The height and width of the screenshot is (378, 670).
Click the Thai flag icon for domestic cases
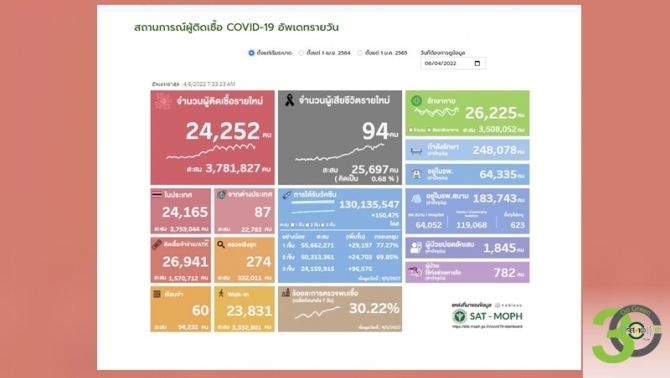pos(157,195)
